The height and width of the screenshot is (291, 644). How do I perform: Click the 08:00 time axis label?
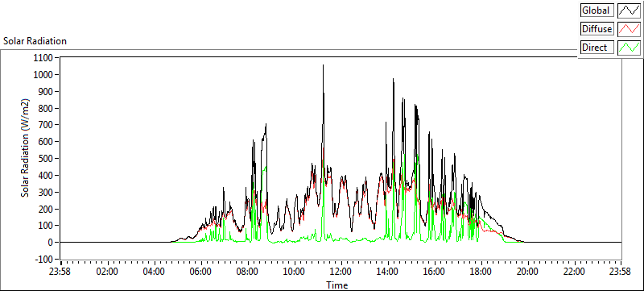click(248, 272)
